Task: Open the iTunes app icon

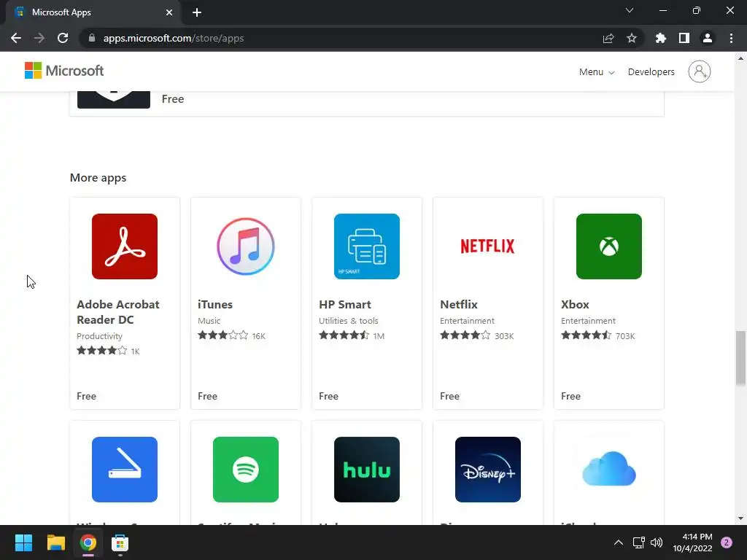Action: point(245,246)
